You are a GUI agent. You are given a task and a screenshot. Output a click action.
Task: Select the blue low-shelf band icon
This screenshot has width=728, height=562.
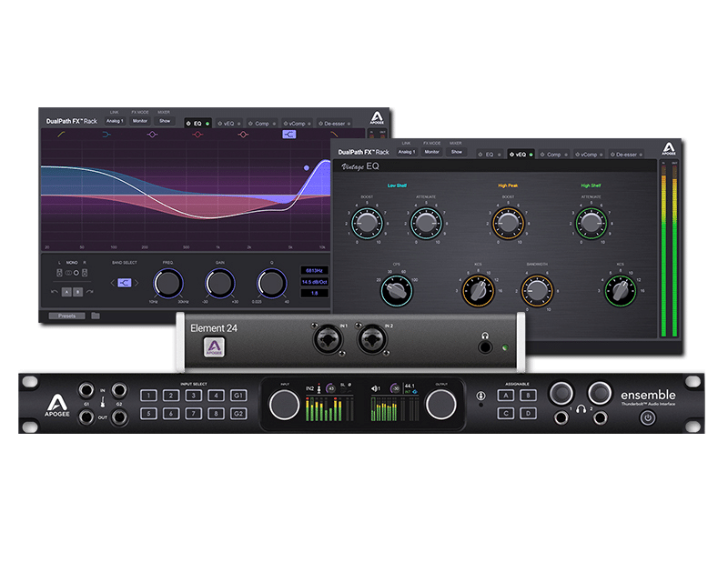tap(106, 135)
